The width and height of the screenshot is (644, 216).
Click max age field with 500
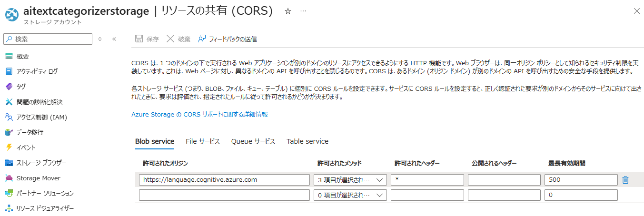coord(581,180)
